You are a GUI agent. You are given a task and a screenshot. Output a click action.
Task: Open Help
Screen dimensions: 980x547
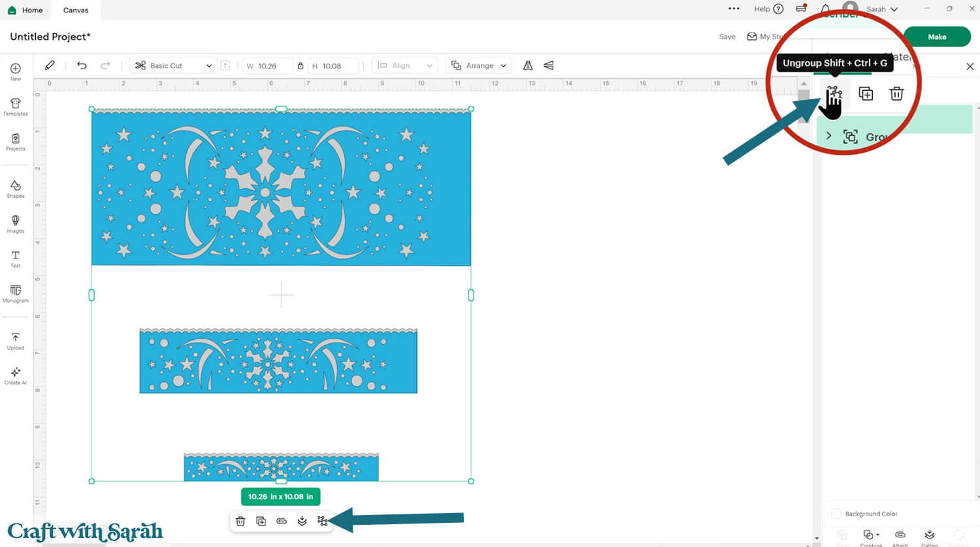click(768, 9)
